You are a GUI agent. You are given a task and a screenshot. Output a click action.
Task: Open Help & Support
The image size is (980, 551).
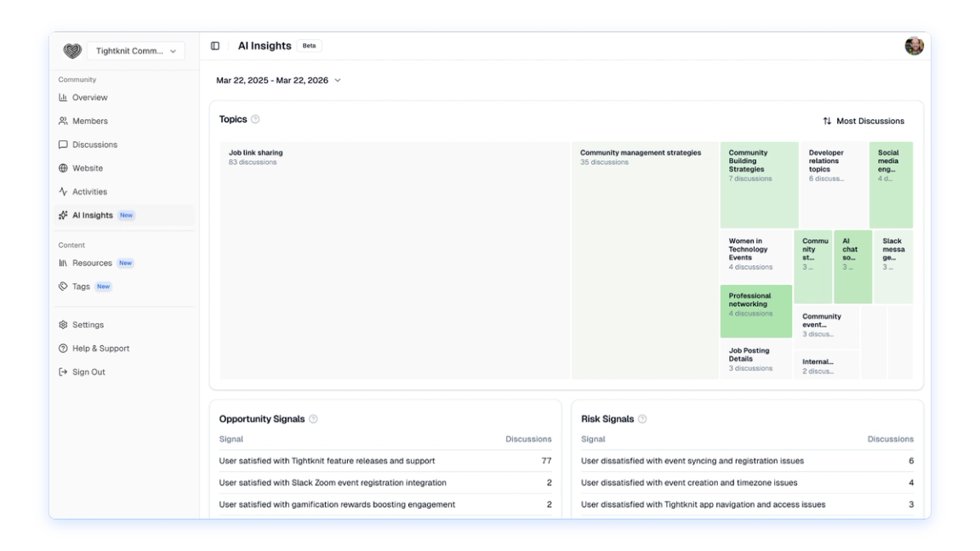point(123,349)
